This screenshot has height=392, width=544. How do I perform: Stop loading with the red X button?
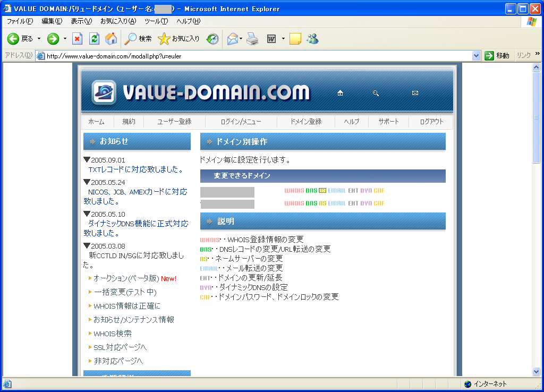(78, 39)
